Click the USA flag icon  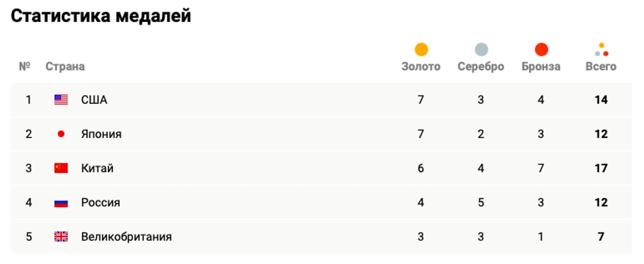click(x=61, y=100)
